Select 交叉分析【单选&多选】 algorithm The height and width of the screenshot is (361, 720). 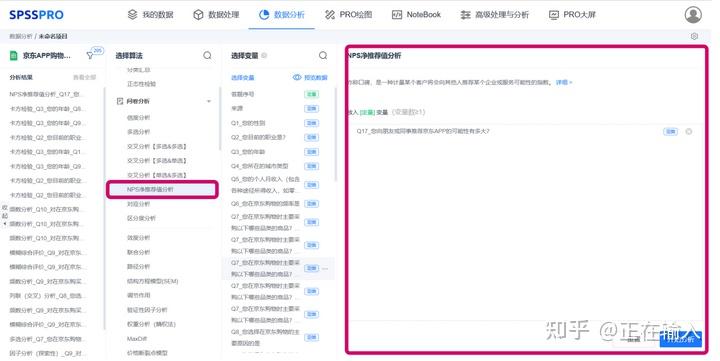(157, 175)
